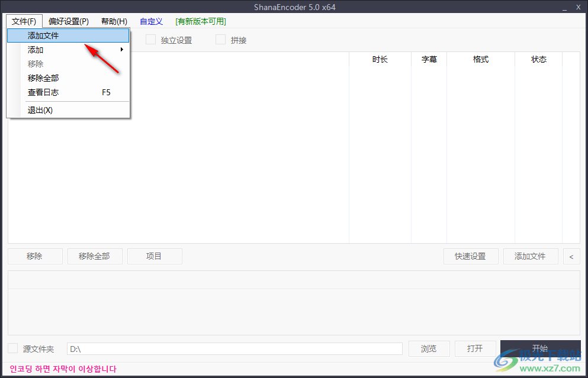Click the 浏览 browse button

(x=429, y=348)
